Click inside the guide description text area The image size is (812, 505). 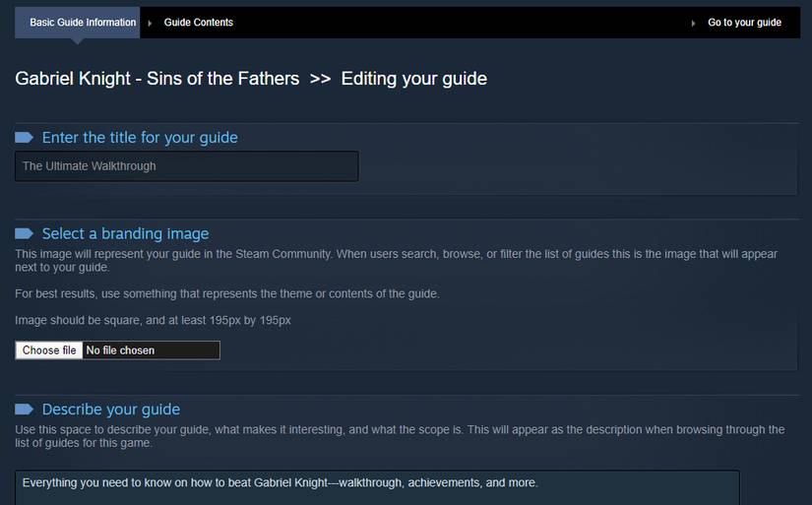tap(377, 488)
